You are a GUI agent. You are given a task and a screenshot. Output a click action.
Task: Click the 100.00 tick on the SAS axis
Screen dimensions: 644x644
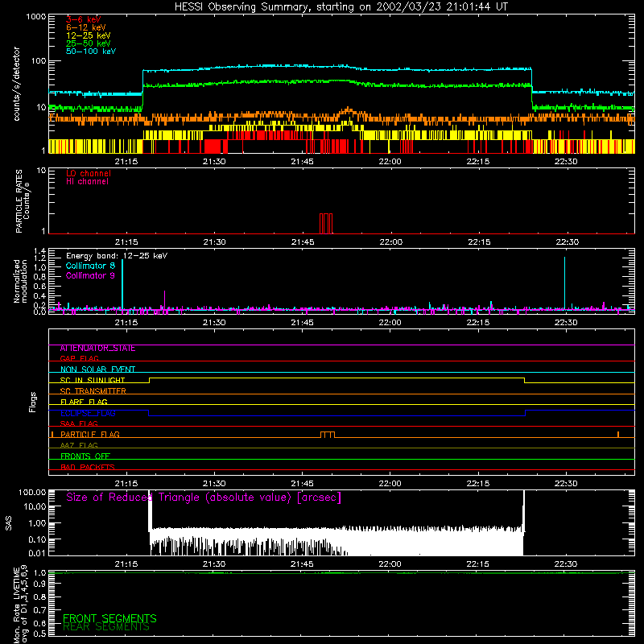(32, 492)
